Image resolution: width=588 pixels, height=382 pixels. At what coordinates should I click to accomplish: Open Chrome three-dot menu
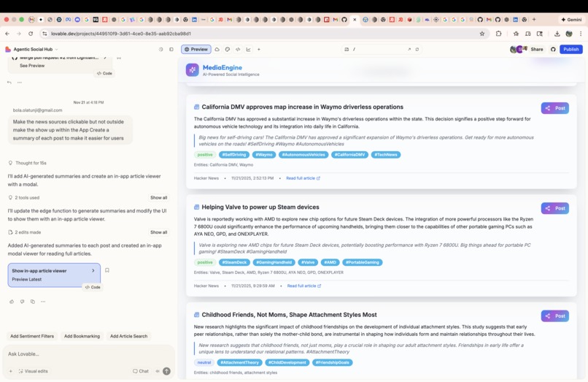point(581,34)
